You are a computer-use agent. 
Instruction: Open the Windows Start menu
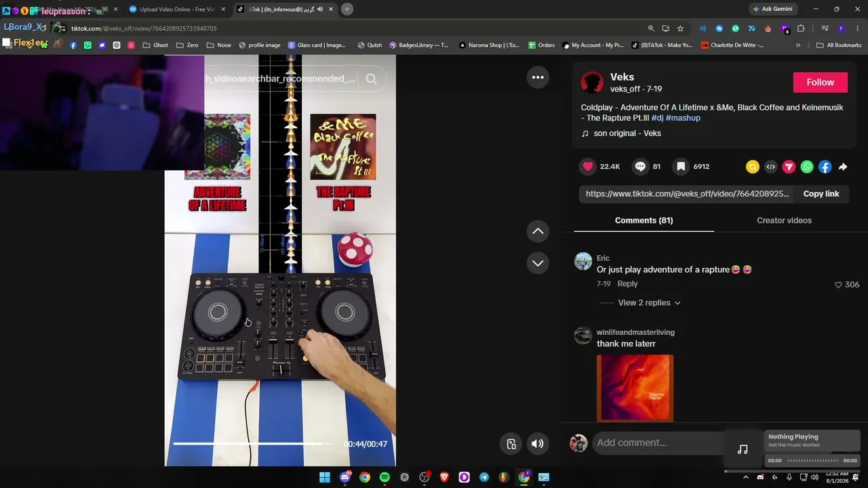325,477
